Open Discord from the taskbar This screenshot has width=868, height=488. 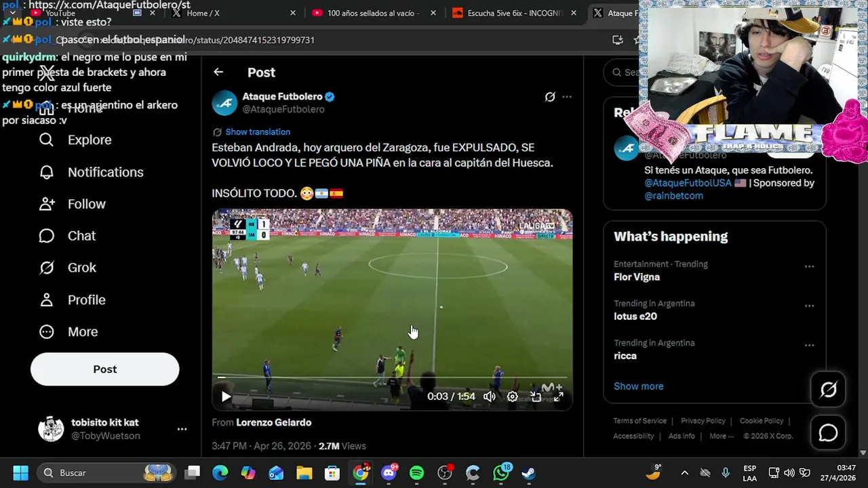pyautogui.click(x=389, y=473)
